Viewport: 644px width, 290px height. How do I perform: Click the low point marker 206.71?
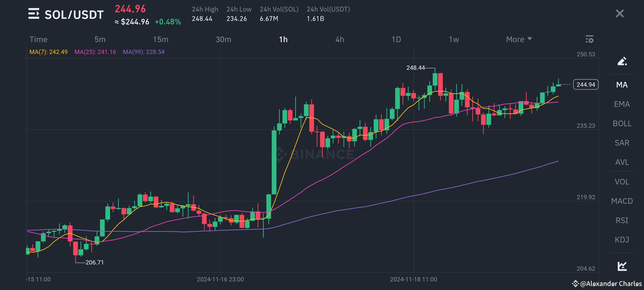(94, 262)
